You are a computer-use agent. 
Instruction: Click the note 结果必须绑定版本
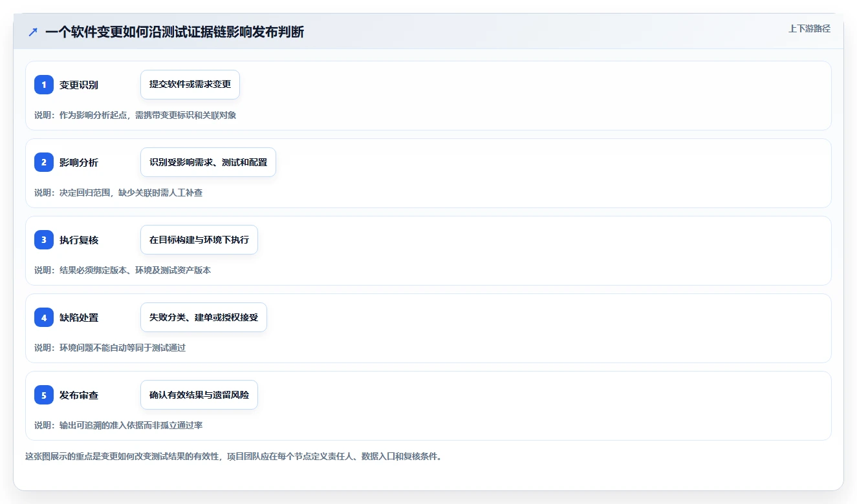pyautogui.click(x=123, y=270)
